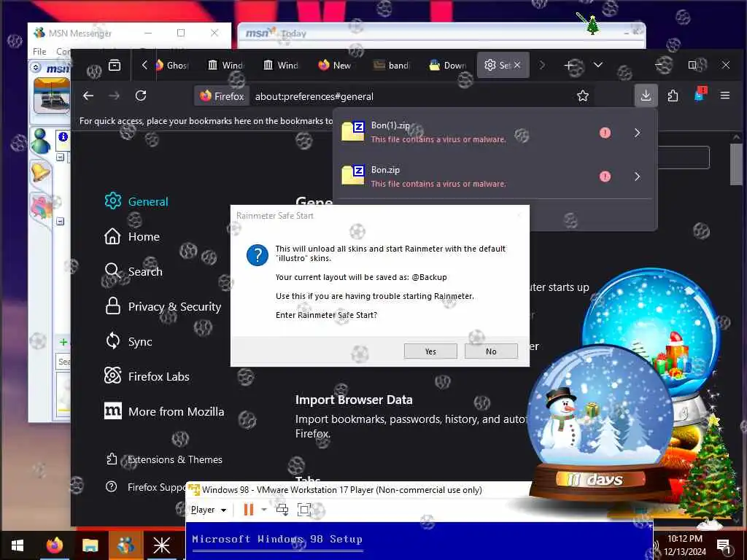Enter VMware full screen mode
Screen dimensions: 747x560
click(304, 510)
